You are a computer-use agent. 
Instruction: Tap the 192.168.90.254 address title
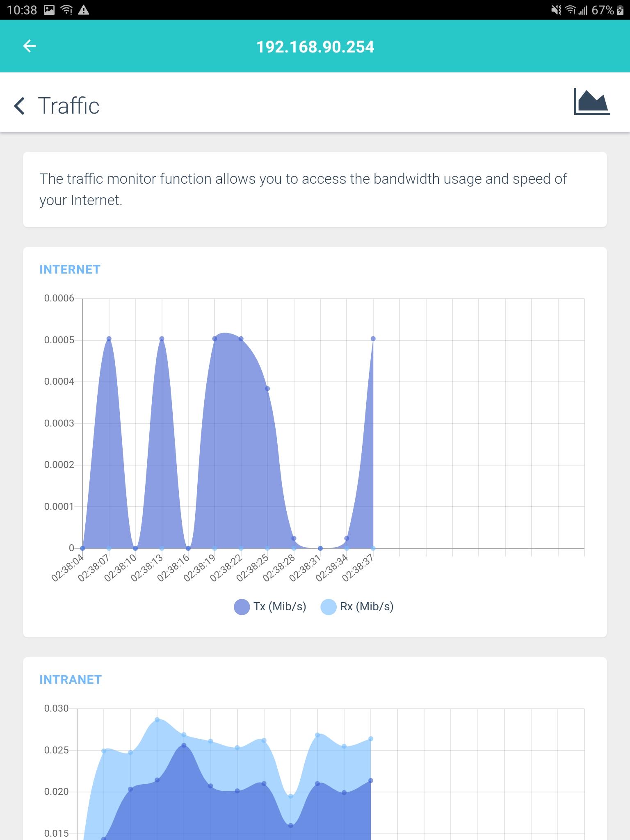click(x=315, y=47)
